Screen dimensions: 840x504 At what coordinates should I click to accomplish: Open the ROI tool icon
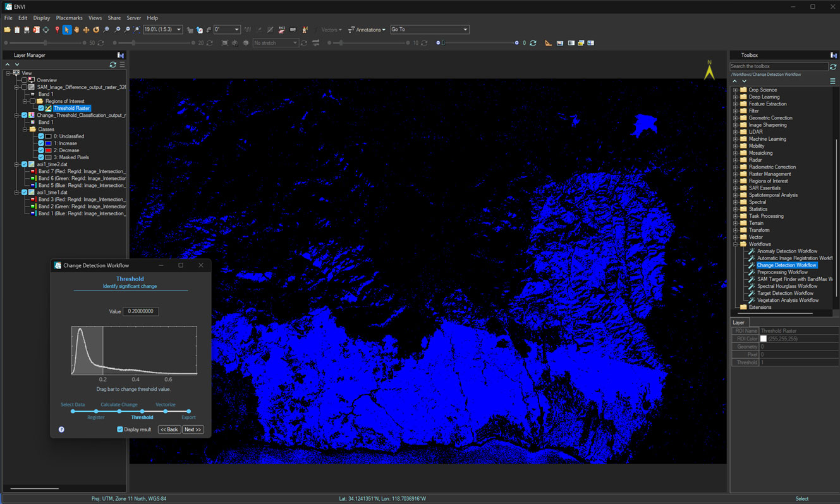[x=282, y=30]
